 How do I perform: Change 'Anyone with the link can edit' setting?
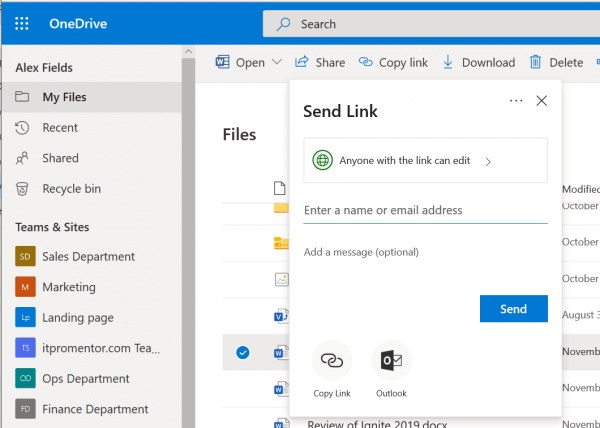pyautogui.click(x=426, y=161)
